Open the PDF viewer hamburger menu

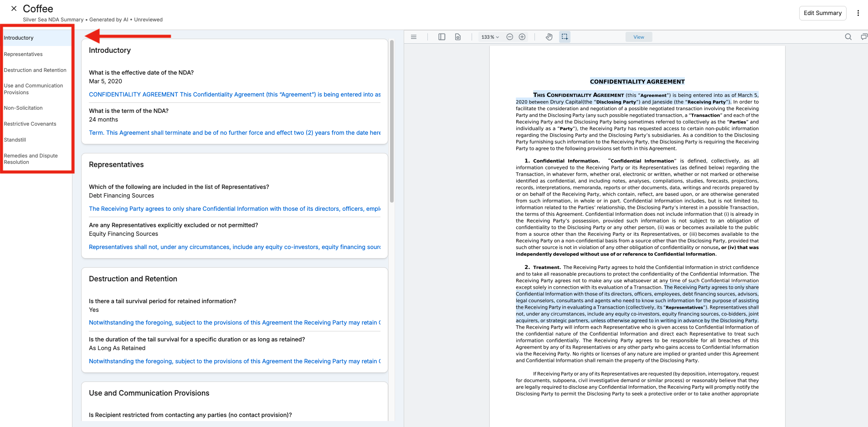pyautogui.click(x=414, y=37)
